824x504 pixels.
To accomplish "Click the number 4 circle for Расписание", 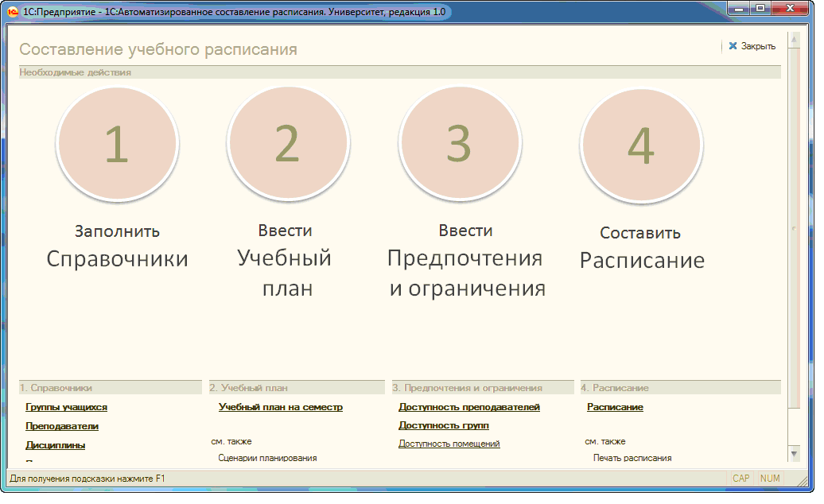I will (x=641, y=146).
